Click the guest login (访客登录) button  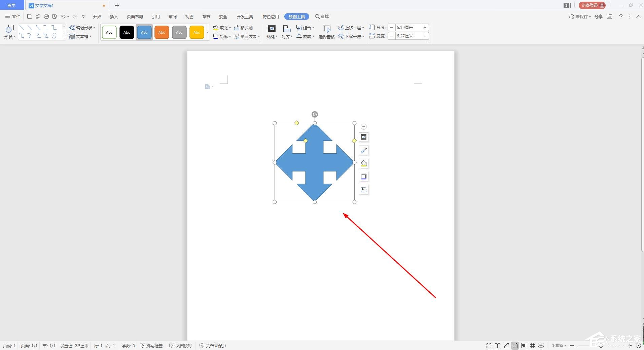pyautogui.click(x=592, y=5)
